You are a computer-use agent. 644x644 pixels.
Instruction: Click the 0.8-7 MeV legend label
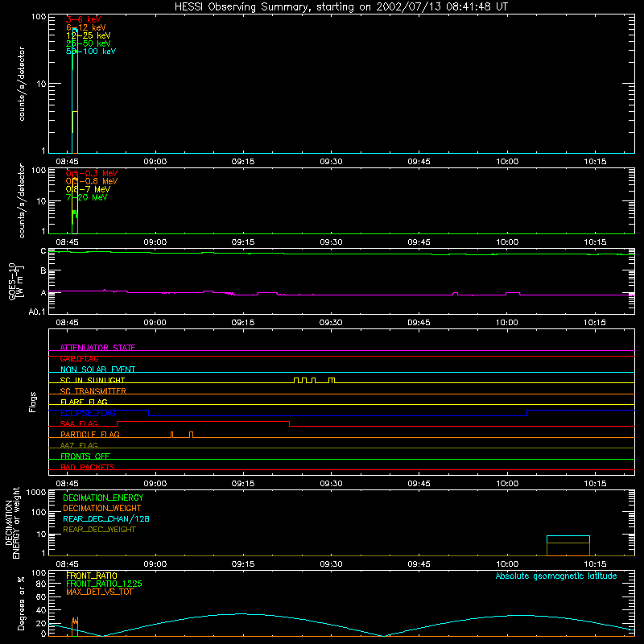pyautogui.click(x=88, y=189)
